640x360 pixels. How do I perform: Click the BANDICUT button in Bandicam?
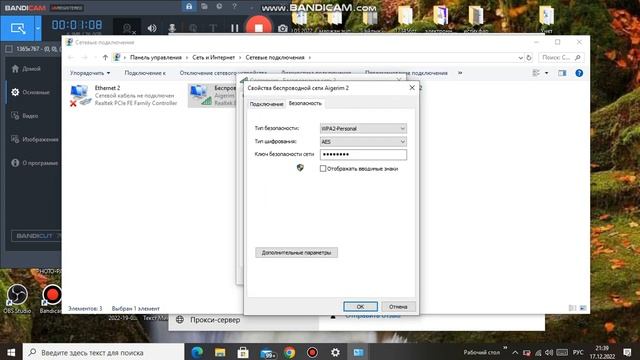pos(36,236)
